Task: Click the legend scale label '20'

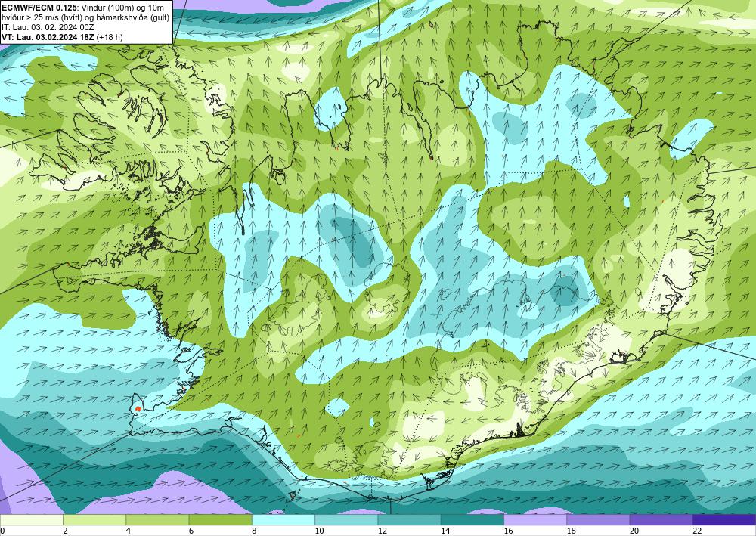Action: [x=634, y=531]
